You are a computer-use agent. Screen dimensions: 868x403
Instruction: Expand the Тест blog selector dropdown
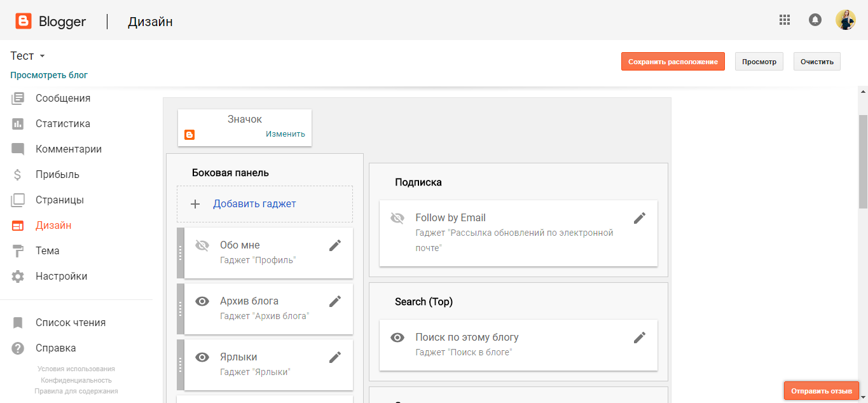click(x=42, y=57)
